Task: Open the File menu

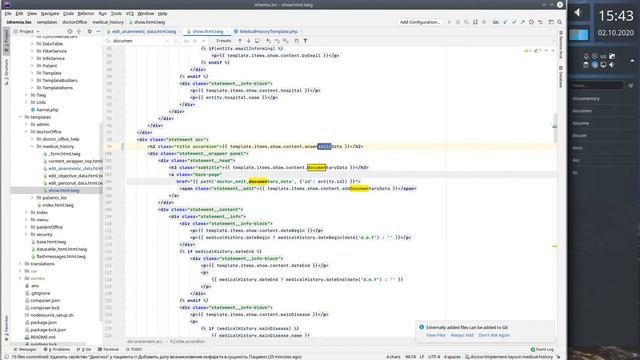Action: (8, 13)
